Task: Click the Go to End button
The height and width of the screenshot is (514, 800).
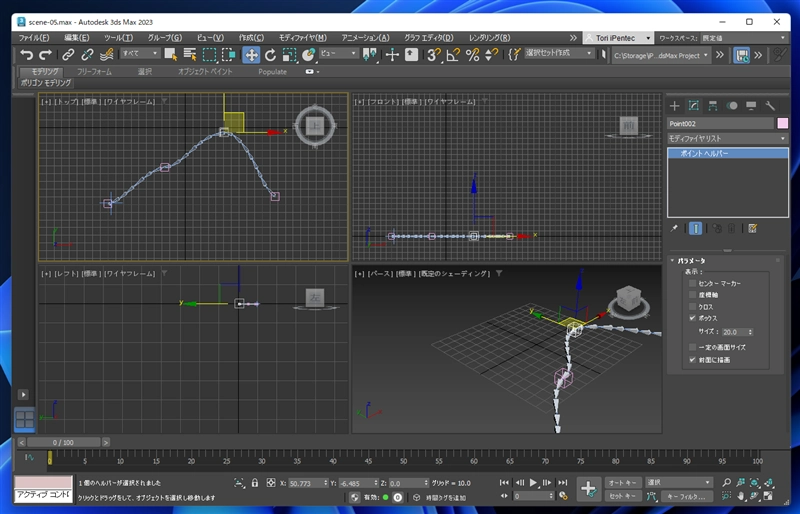Action: coord(562,482)
